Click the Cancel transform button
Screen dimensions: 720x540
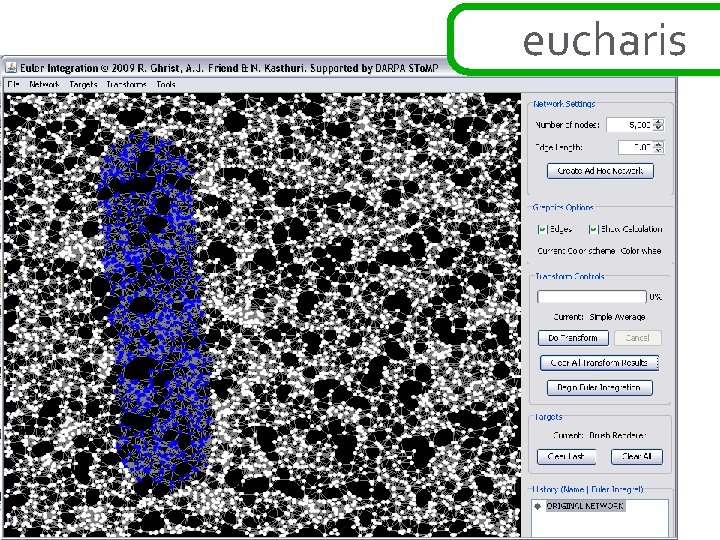638,338
